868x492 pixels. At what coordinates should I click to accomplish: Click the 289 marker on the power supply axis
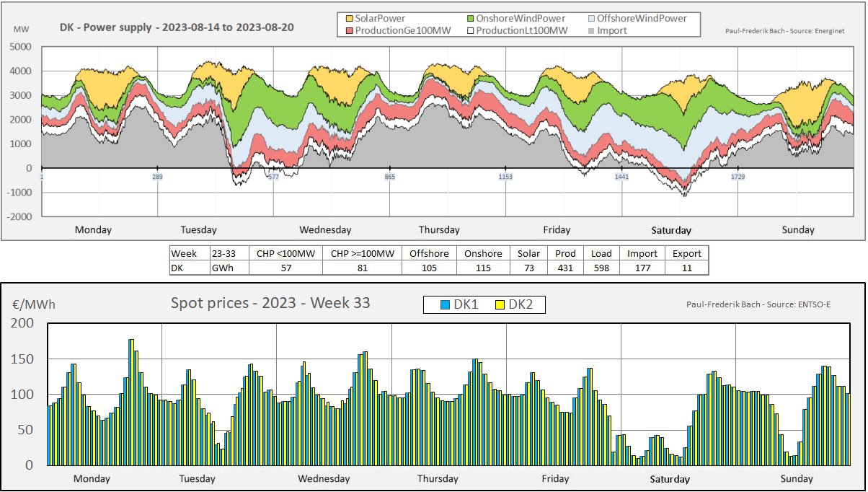(157, 176)
